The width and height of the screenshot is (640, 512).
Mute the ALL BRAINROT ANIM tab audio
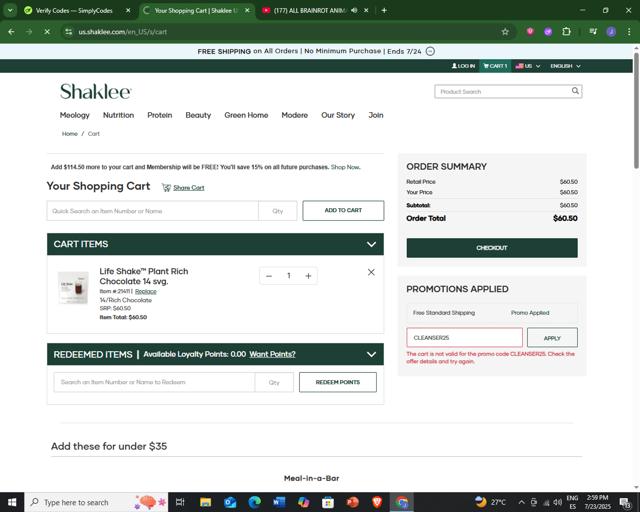354,11
